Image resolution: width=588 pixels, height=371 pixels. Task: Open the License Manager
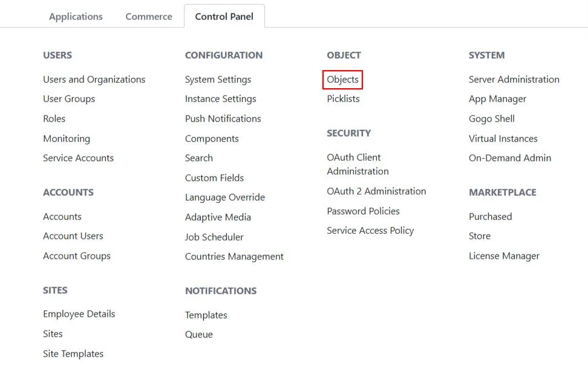coord(504,256)
